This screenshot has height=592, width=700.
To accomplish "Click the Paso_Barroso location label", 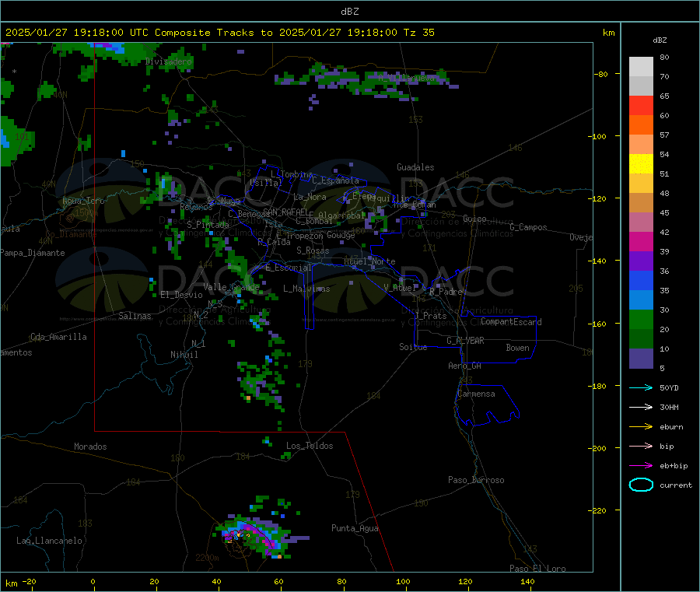I will 476,480.
